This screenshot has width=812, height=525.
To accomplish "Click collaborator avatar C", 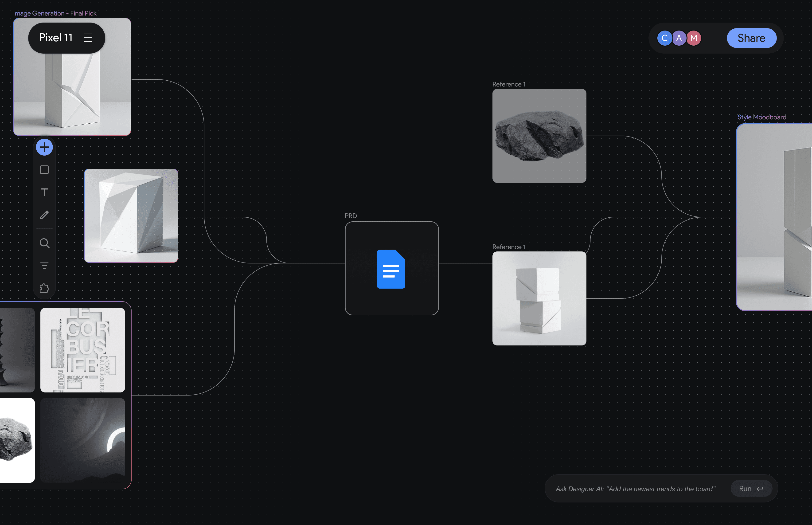I will [664, 38].
